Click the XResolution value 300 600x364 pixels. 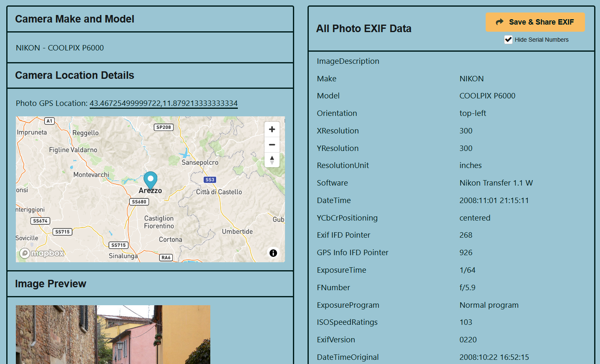tap(466, 131)
